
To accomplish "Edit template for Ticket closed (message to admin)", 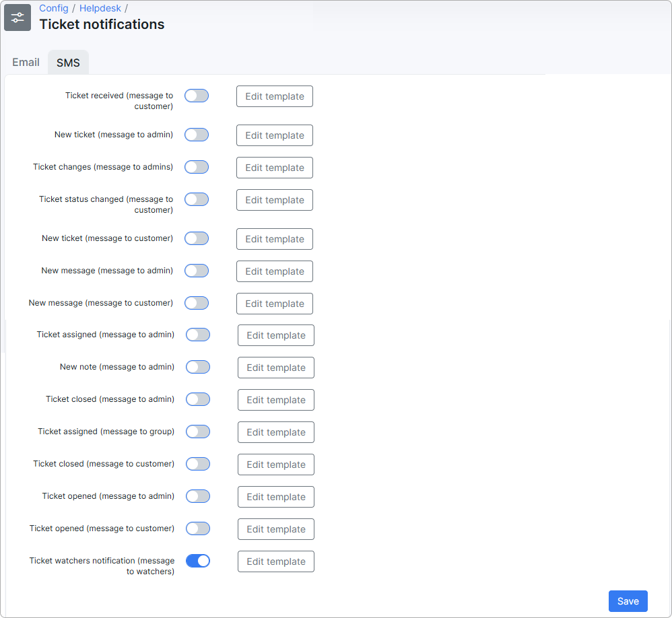I will (276, 400).
